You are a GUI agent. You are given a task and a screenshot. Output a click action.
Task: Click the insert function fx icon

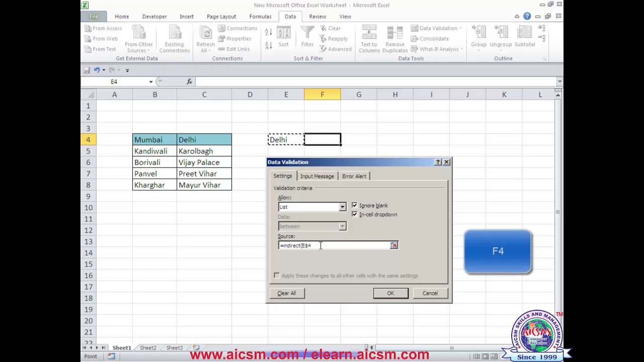[x=189, y=81]
